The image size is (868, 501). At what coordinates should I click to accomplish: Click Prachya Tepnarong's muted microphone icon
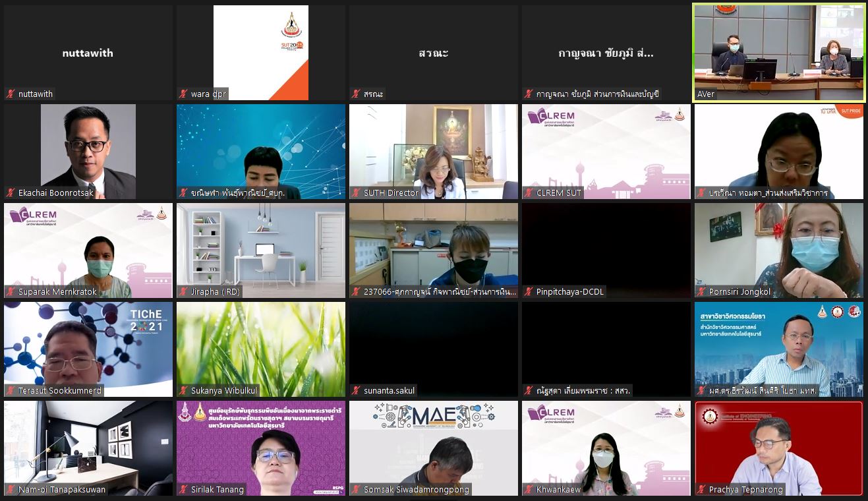[701, 489]
